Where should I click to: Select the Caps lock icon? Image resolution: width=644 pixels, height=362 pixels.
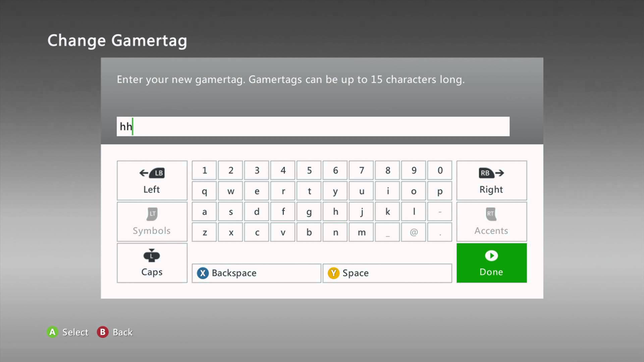(x=152, y=255)
